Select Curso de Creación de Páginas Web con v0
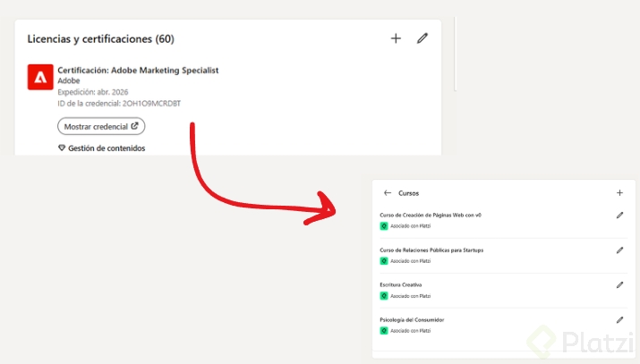Screen dimensions: 640x364 pyautogui.click(x=431, y=215)
